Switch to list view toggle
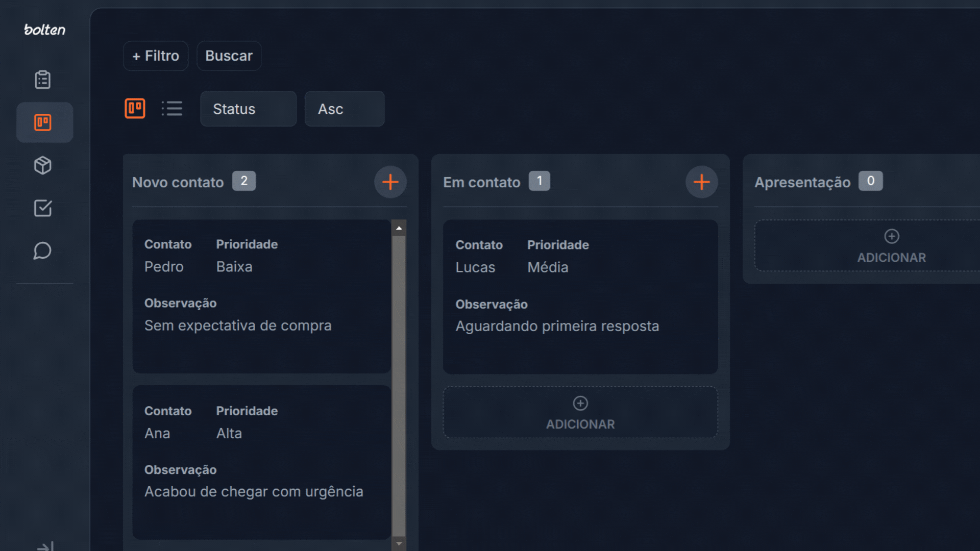This screenshot has height=551, width=980. point(172,108)
